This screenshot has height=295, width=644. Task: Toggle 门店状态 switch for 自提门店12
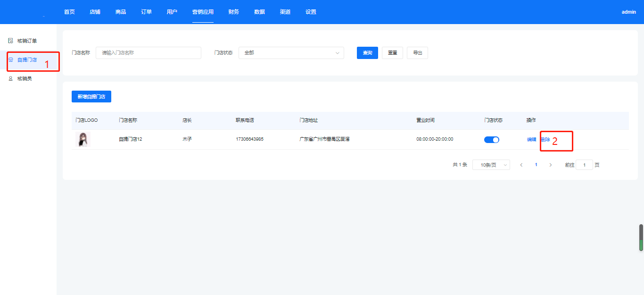click(491, 140)
